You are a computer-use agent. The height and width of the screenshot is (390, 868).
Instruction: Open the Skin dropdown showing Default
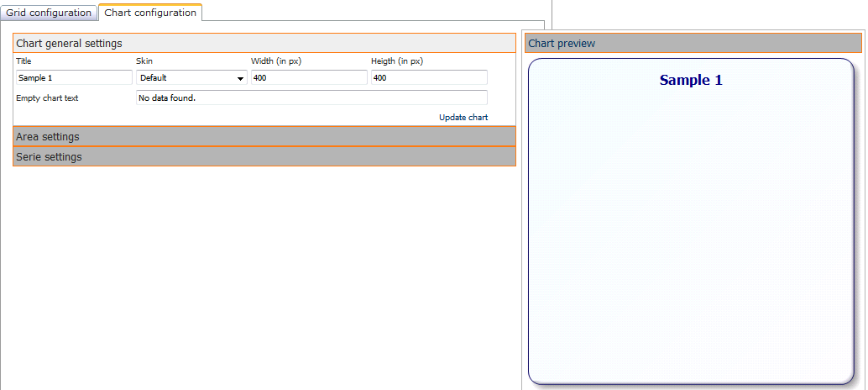tap(186, 78)
